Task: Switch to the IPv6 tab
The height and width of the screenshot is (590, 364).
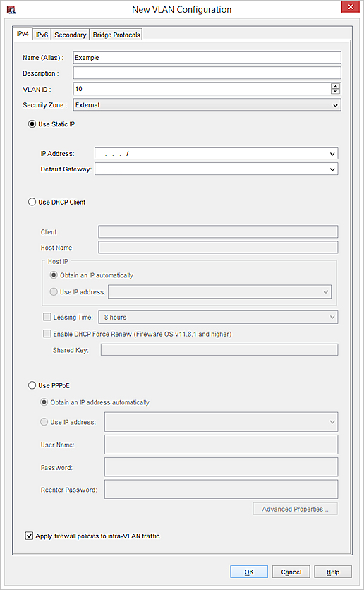Action: coord(42,35)
